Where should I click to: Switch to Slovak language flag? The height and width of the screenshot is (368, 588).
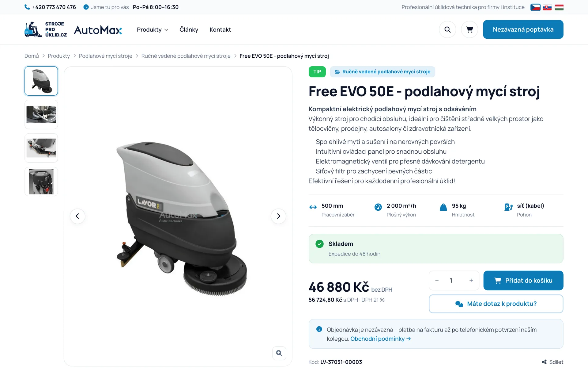pos(547,7)
